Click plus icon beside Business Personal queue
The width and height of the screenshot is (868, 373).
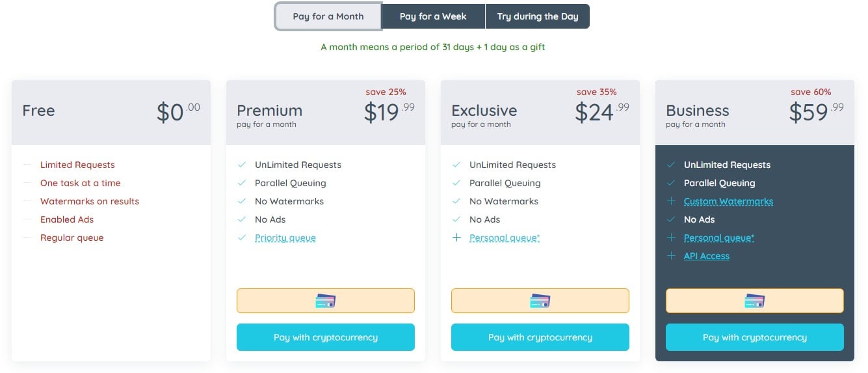(671, 238)
